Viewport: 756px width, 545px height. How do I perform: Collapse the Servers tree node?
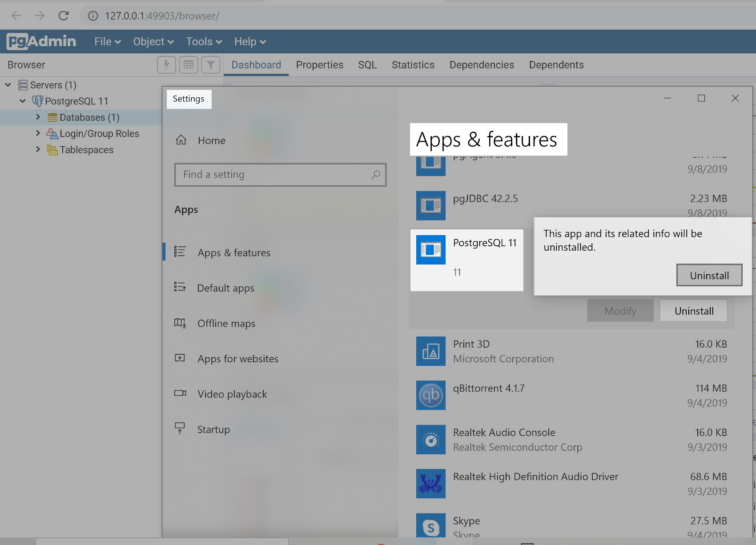pyautogui.click(x=8, y=84)
